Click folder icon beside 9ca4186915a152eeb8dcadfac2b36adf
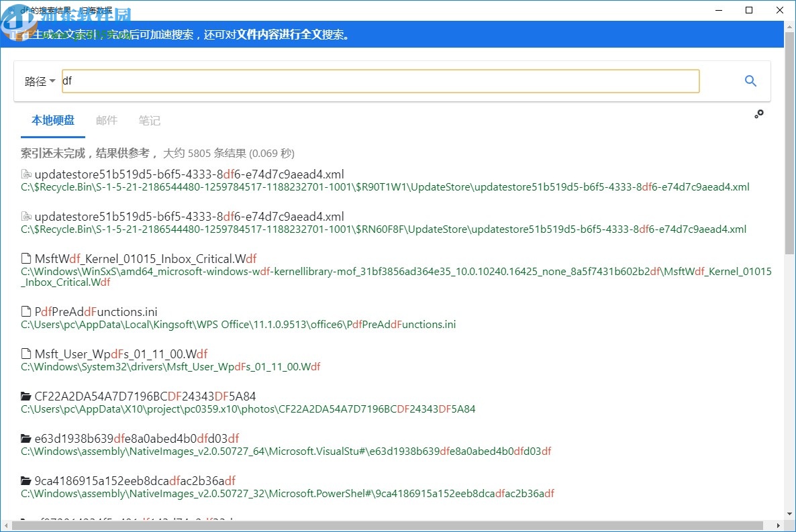Viewport: 796px width, 532px height. coord(26,480)
